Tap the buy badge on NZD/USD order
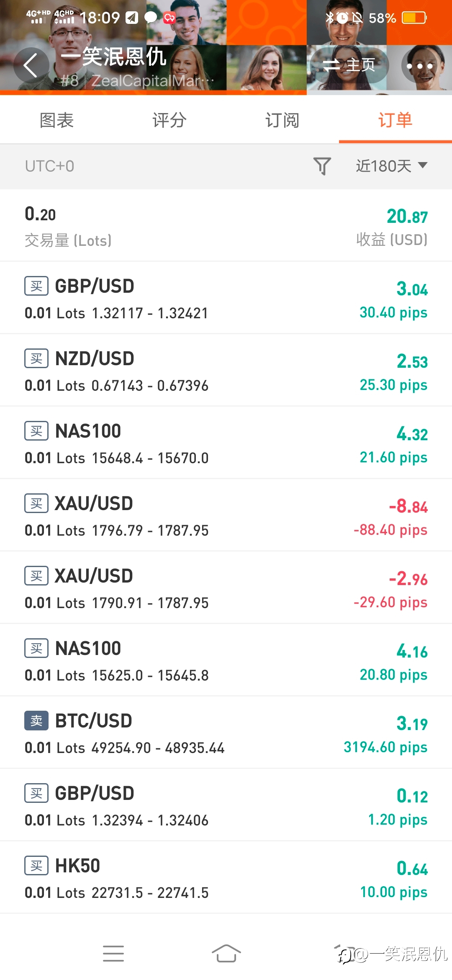This screenshot has width=452, height=980. pyautogui.click(x=36, y=358)
